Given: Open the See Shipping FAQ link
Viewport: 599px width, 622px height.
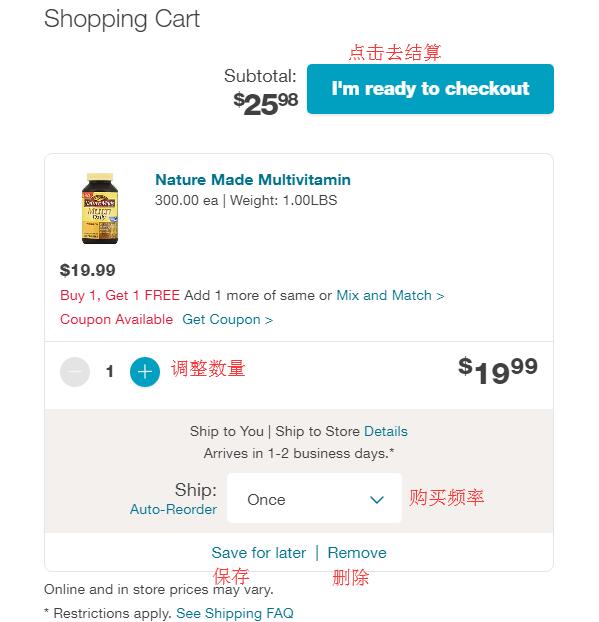Looking at the screenshot, I should pos(235,613).
